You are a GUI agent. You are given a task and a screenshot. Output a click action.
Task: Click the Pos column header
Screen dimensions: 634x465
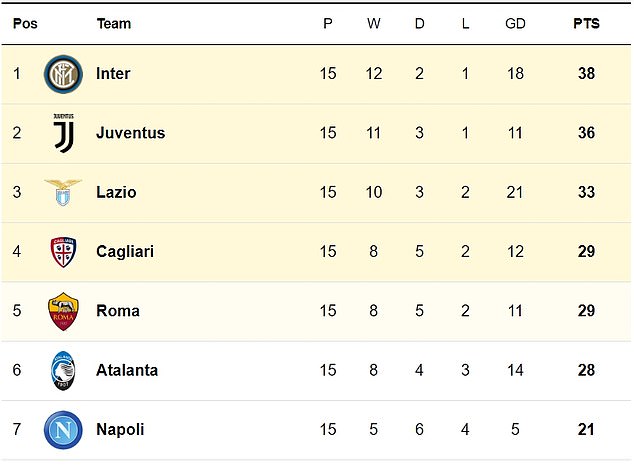25,23
